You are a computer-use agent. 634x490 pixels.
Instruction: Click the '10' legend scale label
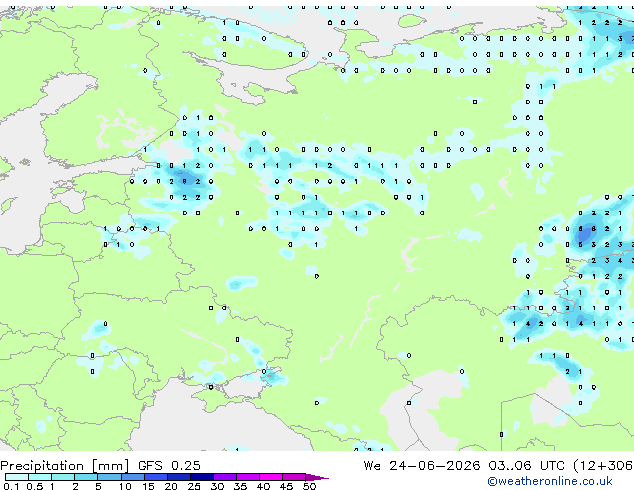(125, 486)
